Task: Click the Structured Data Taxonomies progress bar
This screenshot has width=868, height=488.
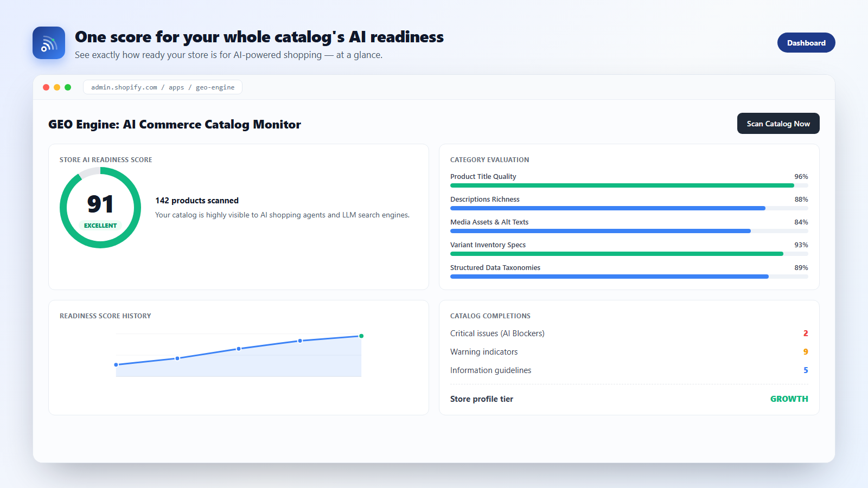Action: [629, 277]
